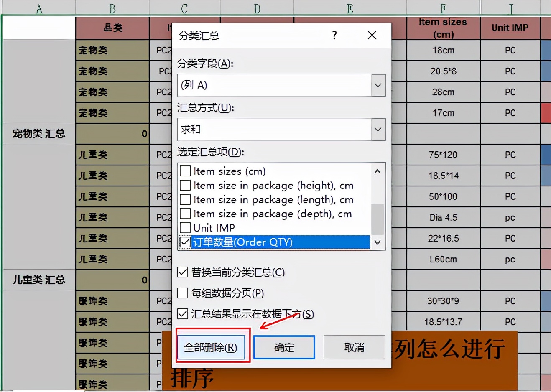The width and height of the screenshot is (551, 392).
Task: Click the 确定 button to confirm
Action: (284, 347)
